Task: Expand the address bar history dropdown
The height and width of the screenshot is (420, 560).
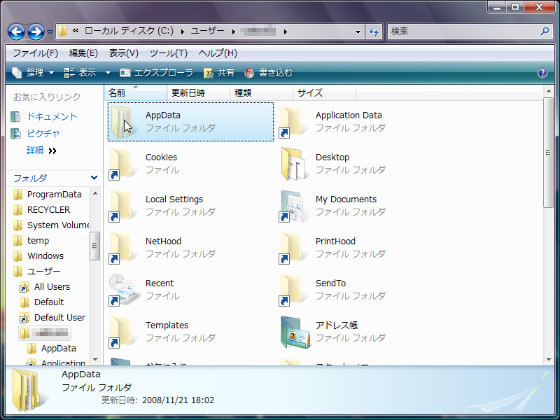Action: click(358, 32)
